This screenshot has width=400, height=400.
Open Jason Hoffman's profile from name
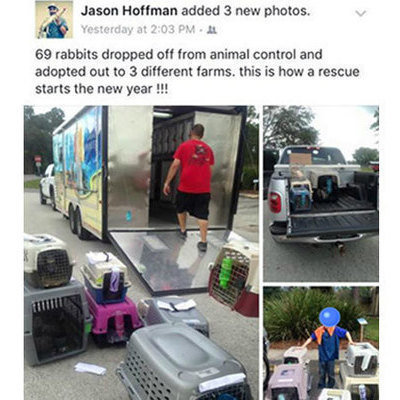pos(129,11)
